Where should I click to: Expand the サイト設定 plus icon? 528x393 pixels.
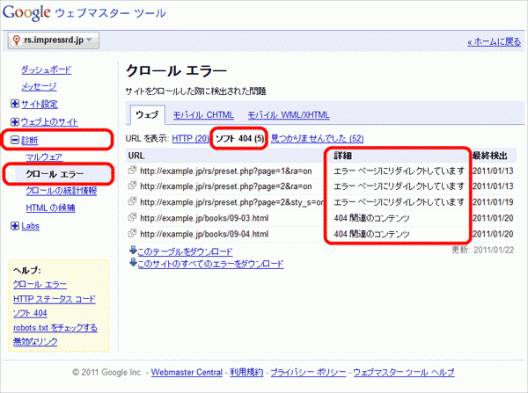click(x=15, y=104)
